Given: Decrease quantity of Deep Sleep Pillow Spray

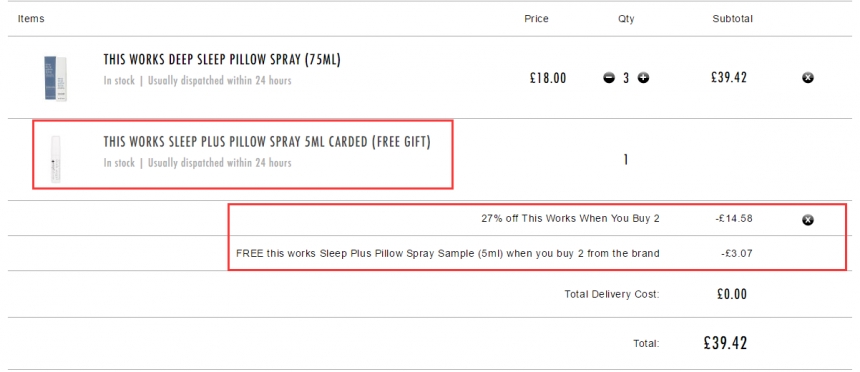Looking at the screenshot, I should pyautogui.click(x=609, y=78).
